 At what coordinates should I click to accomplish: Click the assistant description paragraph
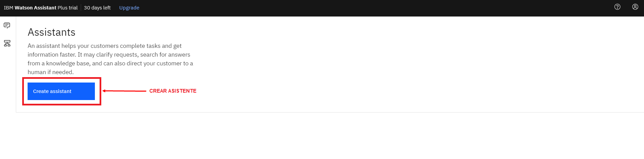click(110, 59)
